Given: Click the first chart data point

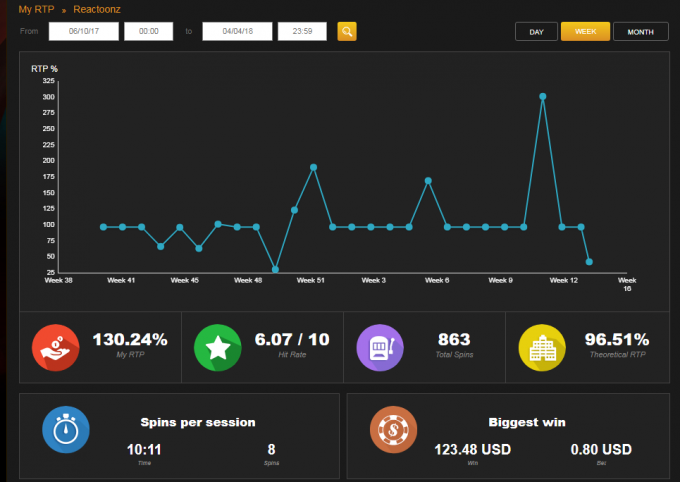Looking at the screenshot, I should 103,227.
